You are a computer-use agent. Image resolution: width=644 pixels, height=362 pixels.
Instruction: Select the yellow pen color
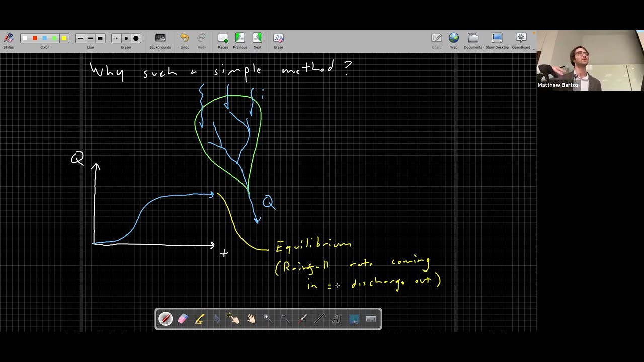[64, 38]
